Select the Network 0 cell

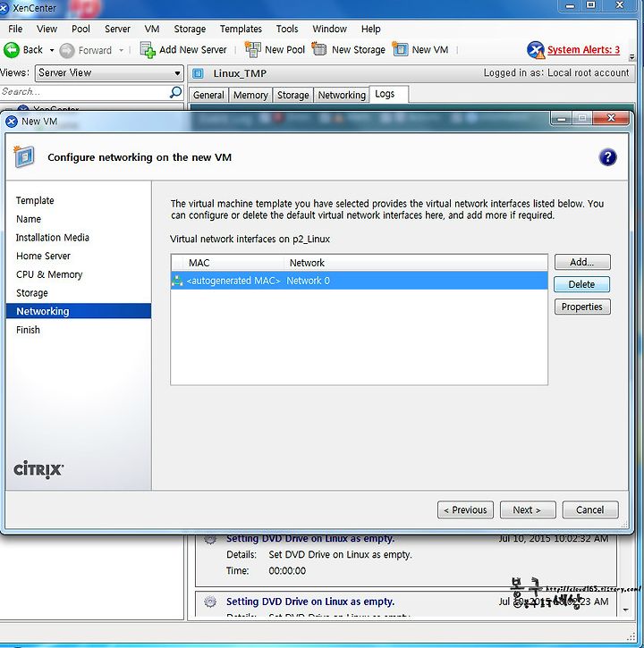pos(309,281)
